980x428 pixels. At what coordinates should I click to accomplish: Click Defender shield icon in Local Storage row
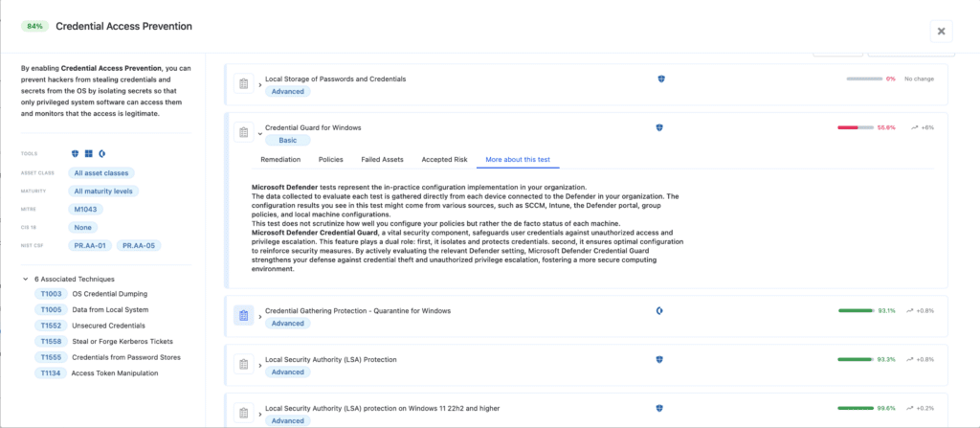click(660, 79)
